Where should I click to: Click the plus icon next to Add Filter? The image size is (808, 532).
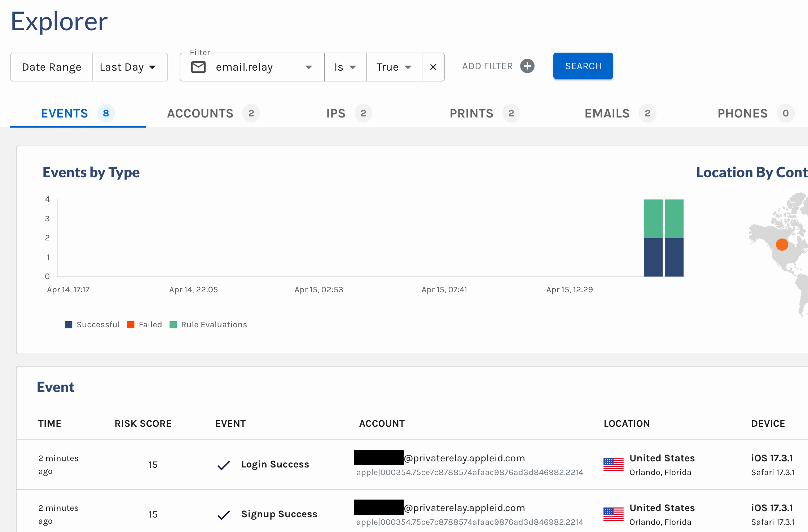527,66
